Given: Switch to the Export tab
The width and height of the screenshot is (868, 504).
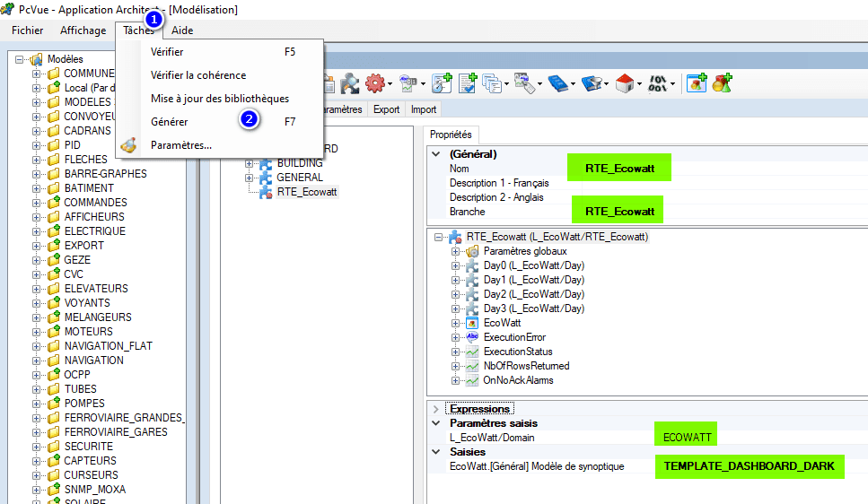Looking at the screenshot, I should 386,109.
